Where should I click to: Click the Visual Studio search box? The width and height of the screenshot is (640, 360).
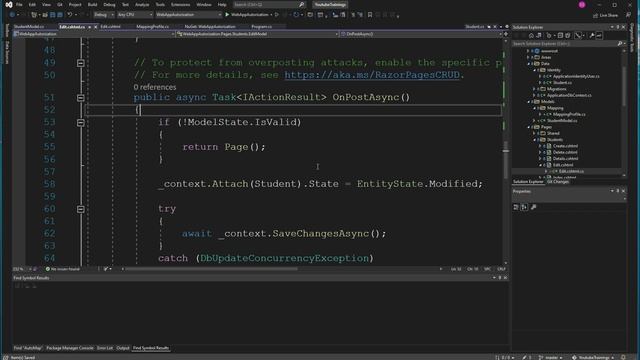(269, 4)
